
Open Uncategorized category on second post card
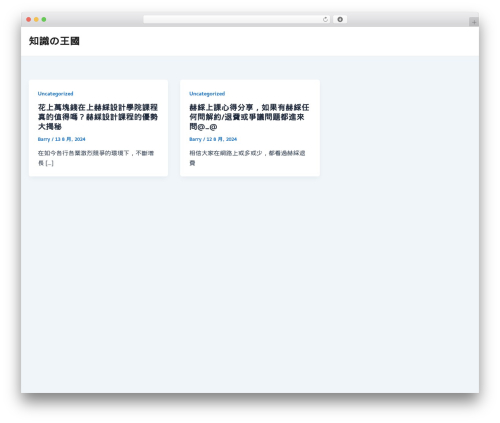click(x=207, y=94)
